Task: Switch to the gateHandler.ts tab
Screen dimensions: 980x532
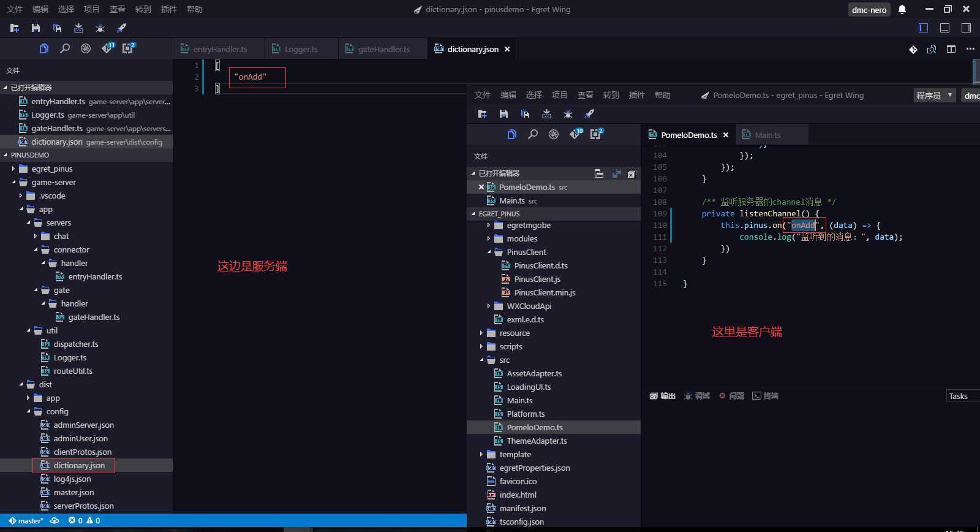Action: (x=383, y=49)
